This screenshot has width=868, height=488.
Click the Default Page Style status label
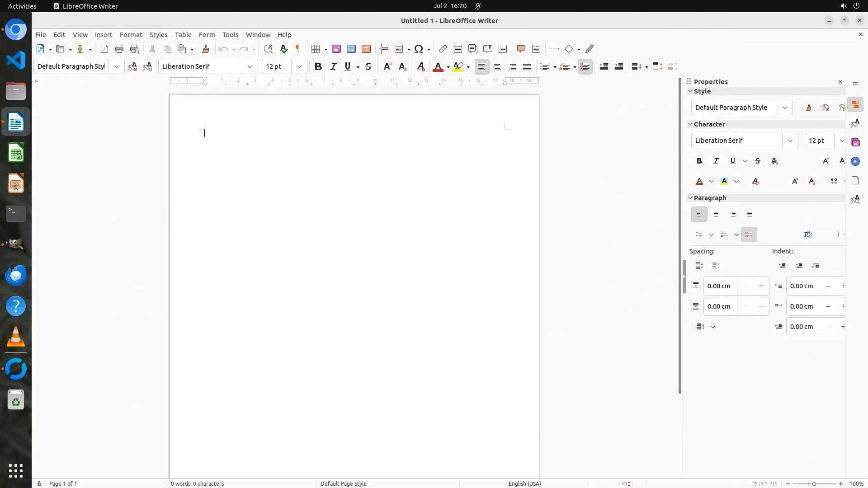[x=343, y=483]
